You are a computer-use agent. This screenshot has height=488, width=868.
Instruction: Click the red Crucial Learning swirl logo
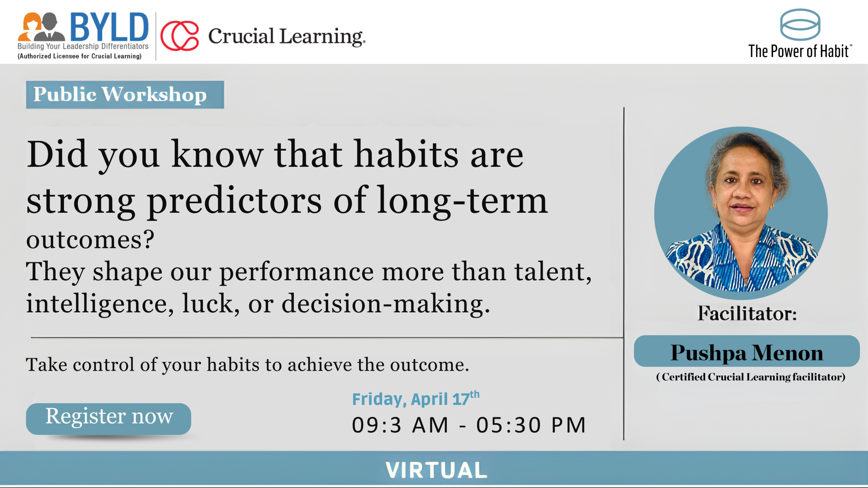coord(179,36)
